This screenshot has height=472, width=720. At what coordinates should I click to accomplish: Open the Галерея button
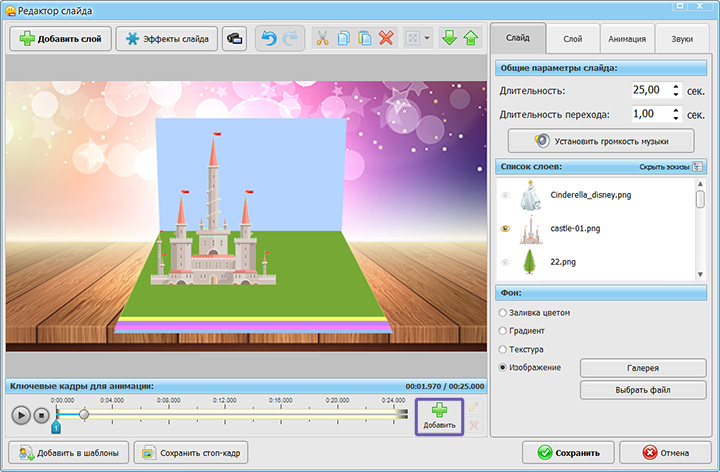[643, 368]
